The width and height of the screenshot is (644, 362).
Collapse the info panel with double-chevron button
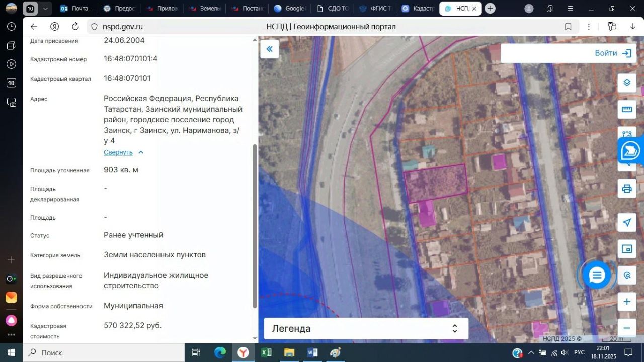269,49
